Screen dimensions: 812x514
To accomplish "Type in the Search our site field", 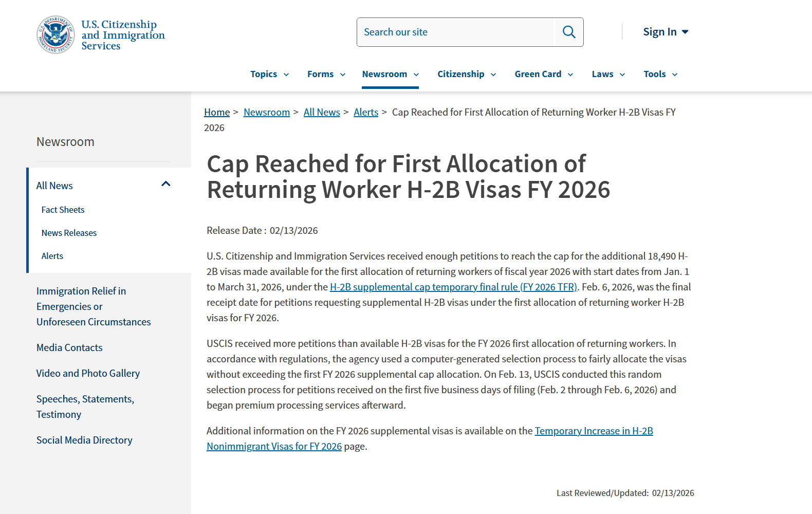I will pyautogui.click(x=456, y=32).
